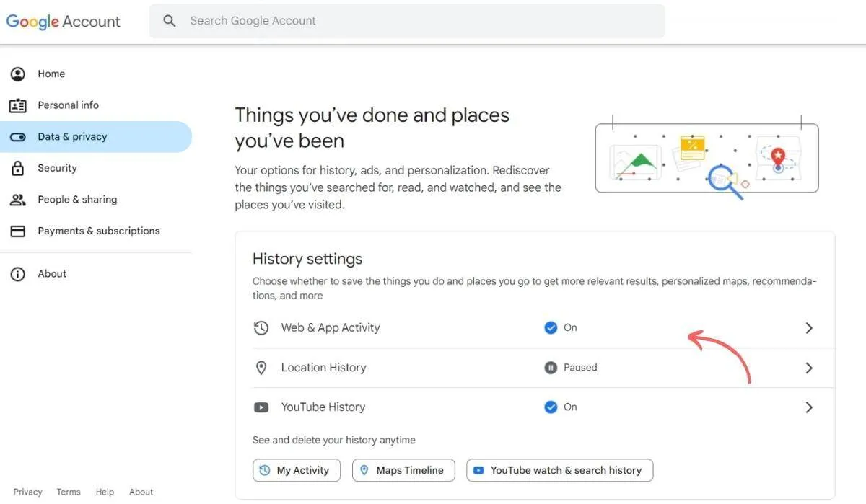The image size is (866, 504).
Task: Click the Privacy footer link
Action: point(27,491)
